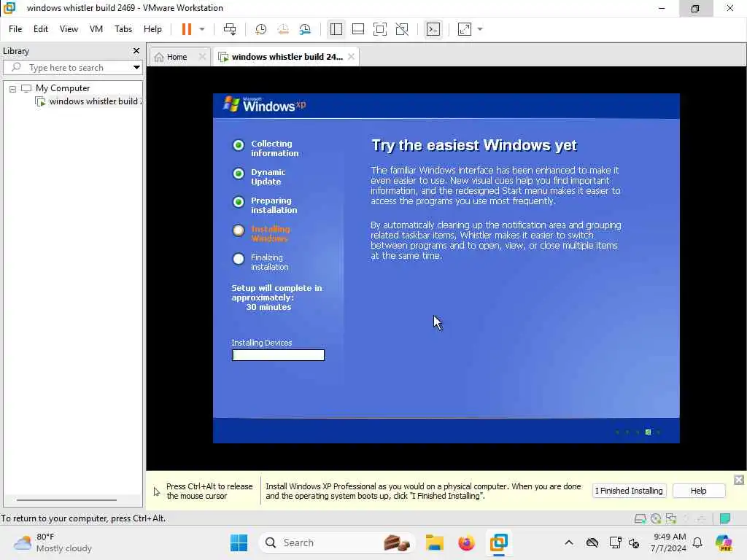Launch Firefox from the taskbar
This screenshot has width=747, height=560.
466,542
